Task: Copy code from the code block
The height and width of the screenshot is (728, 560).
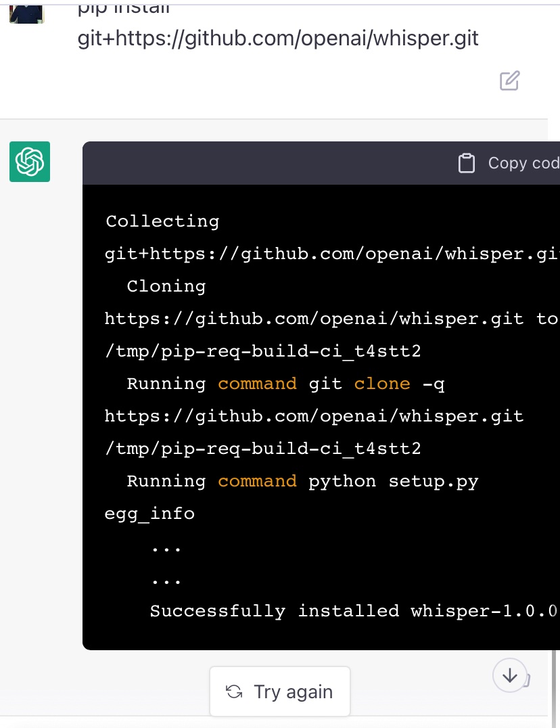Action: tap(509, 163)
